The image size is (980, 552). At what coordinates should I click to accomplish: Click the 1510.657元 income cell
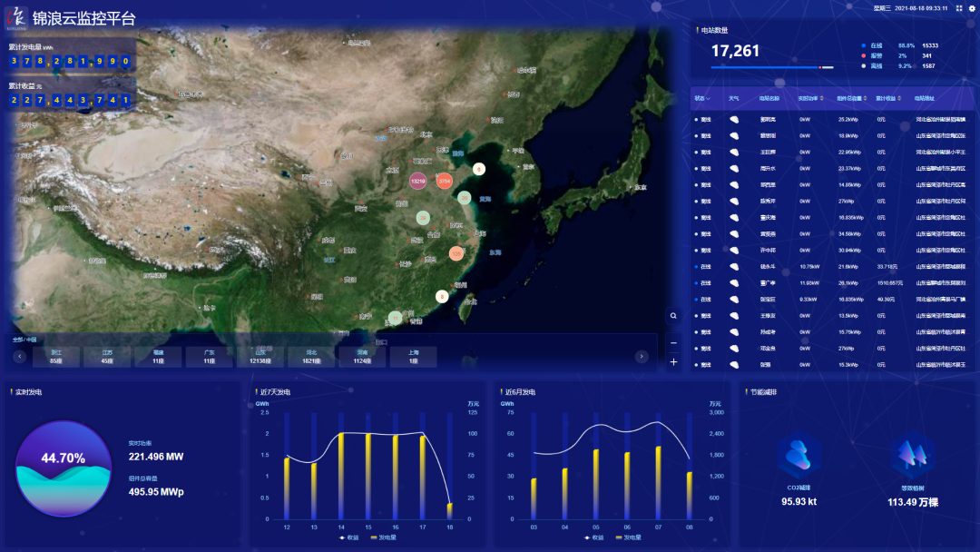click(890, 283)
